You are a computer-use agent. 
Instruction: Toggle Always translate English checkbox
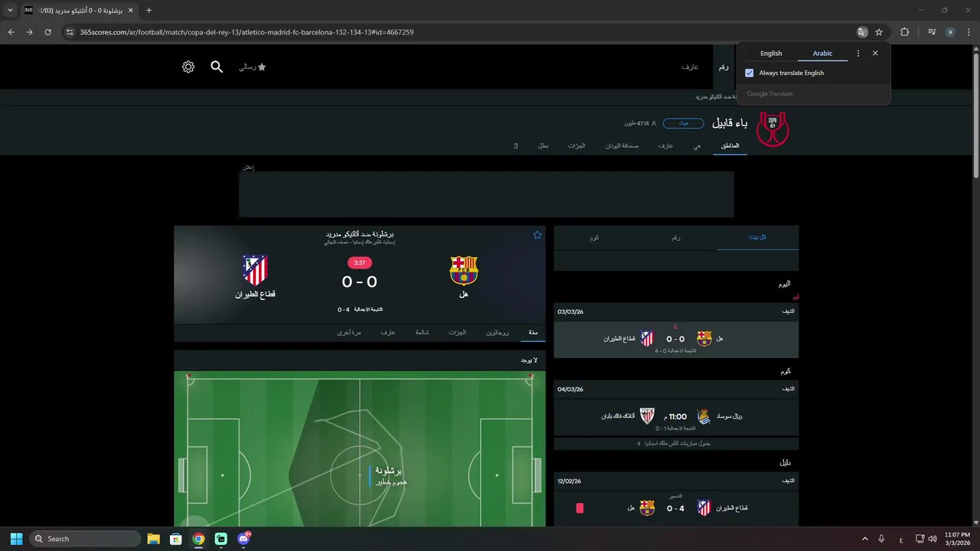[x=750, y=73]
